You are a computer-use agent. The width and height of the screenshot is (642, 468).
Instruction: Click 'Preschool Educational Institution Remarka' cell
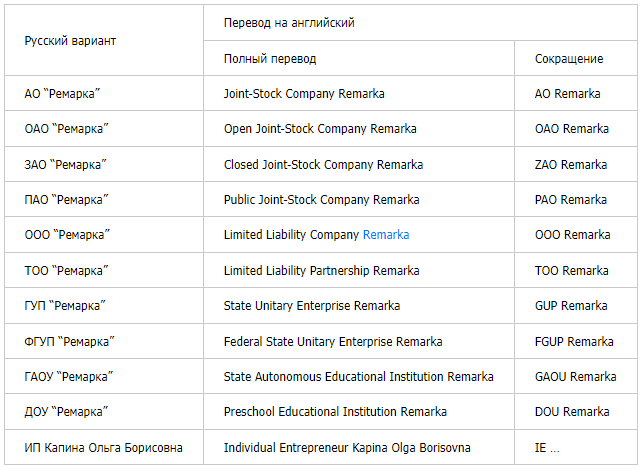point(335,412)
